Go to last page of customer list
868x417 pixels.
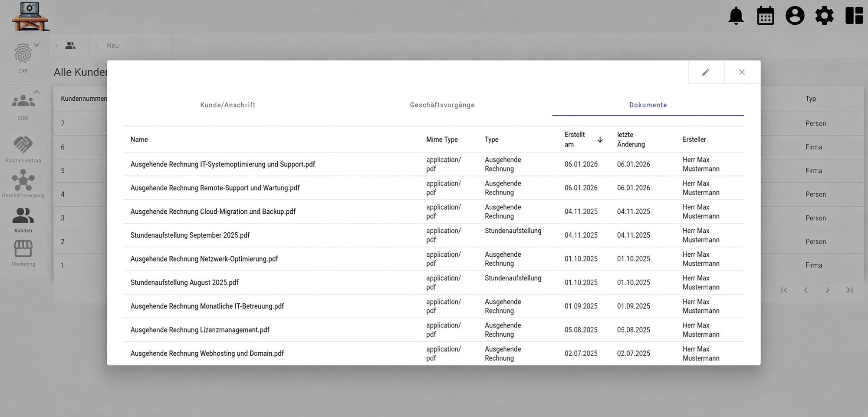pos(850,290)
